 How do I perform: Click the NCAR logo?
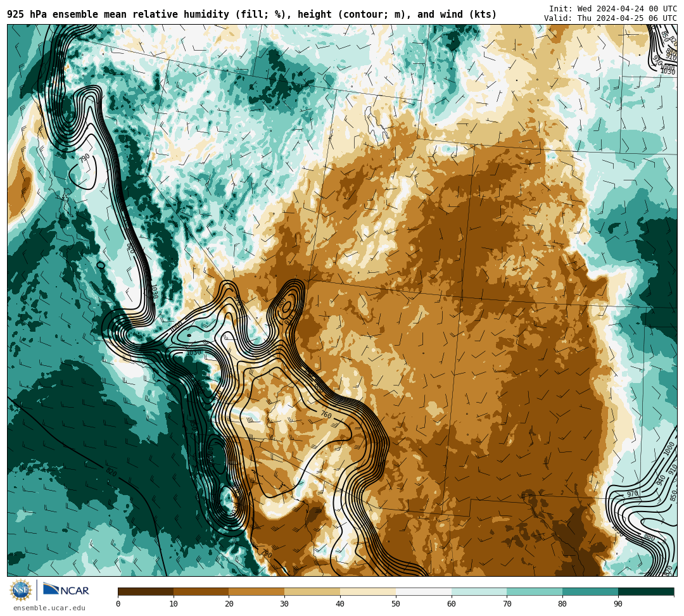66,589
